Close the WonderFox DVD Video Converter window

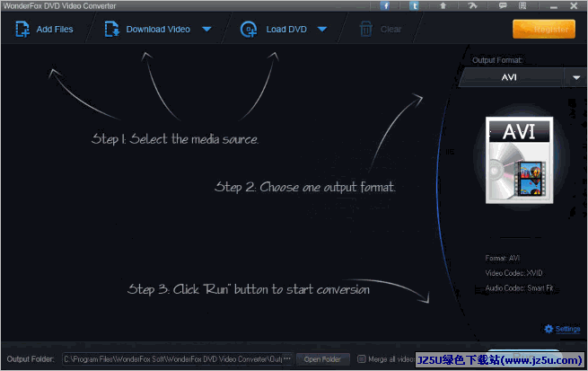pos(574,5)
